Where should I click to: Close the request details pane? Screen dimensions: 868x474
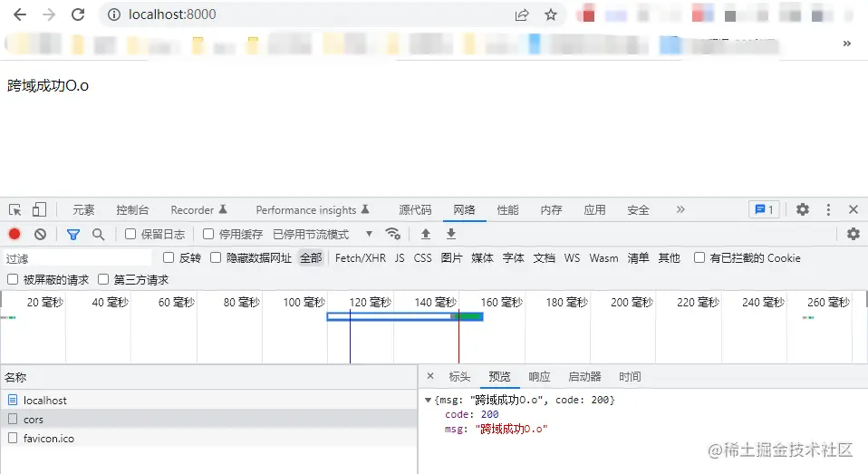click(430, 376)
